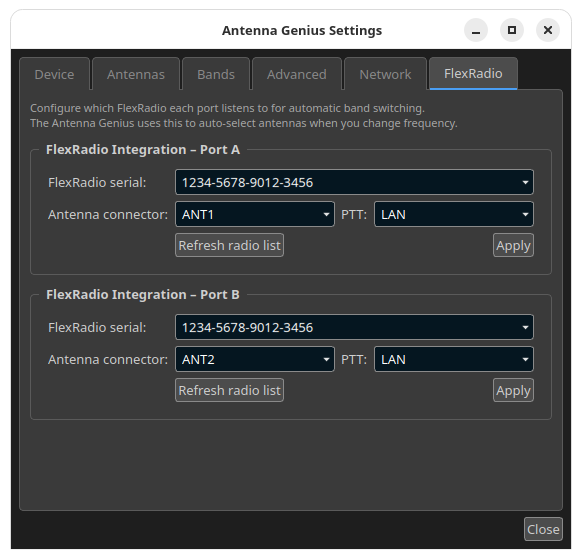Expand Port B FlexRadio serial dropdown
The image size is (582, 560).
(354, 327)
